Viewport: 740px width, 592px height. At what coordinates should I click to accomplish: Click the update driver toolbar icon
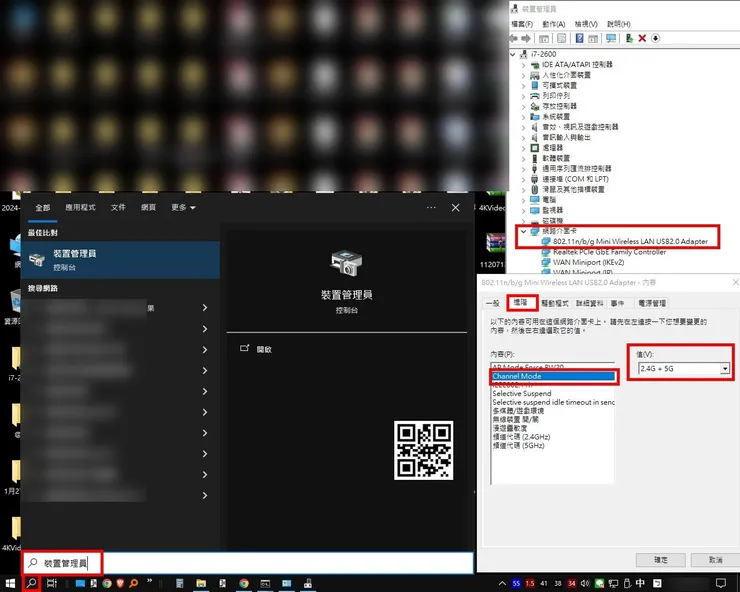(x=629, y=38)
